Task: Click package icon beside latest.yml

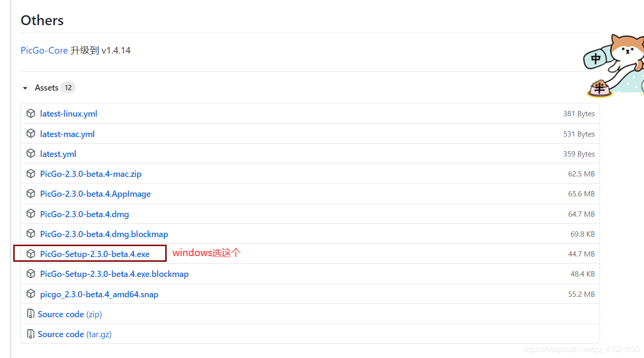Action: click(x=31, y=154)
